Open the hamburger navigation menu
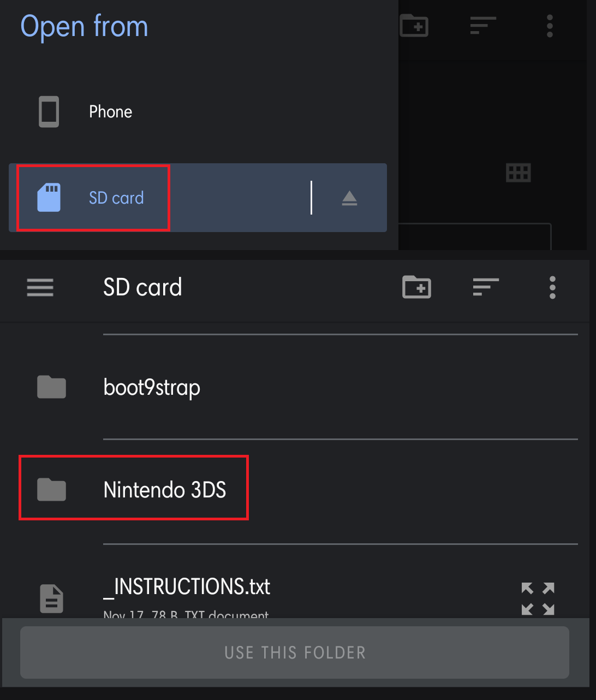The height and width of the screenshot is (700, 596). click(x=40, y=287)
